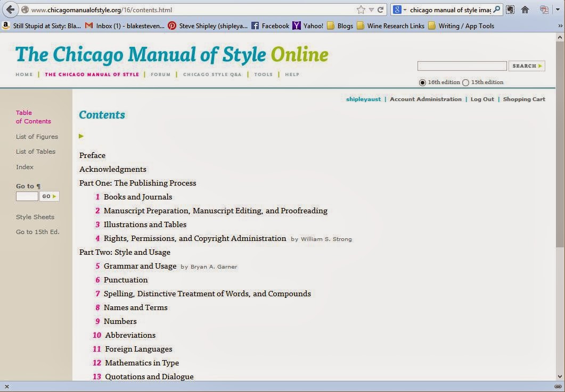Click the magnifier icon in browser search box
The height and width of the screenshot is (392, 565).
pyautogui.click(x=497, y=10)
